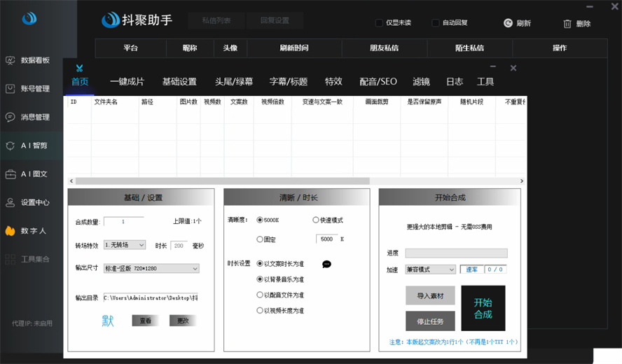Switch to the 首页 tab
Image resolution: width=622 pixels, height=364 pixels.
tap(80, 82)
